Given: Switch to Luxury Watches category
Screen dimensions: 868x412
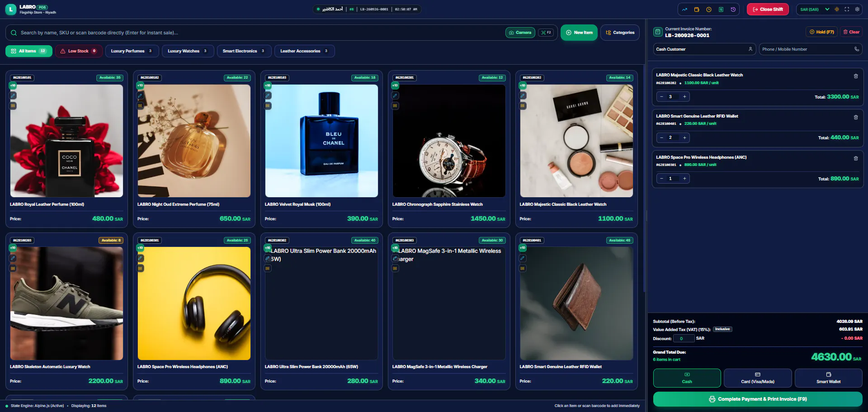Looking at the screenshot, I should click(x=188, y=51).
